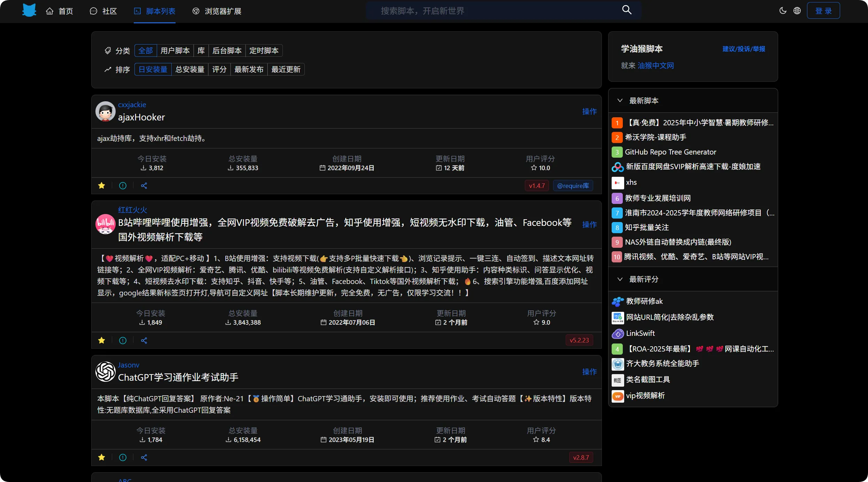Open the 浏览器扩展 page
This screenshot has width=868, height=482.
[x=217, y=11]
